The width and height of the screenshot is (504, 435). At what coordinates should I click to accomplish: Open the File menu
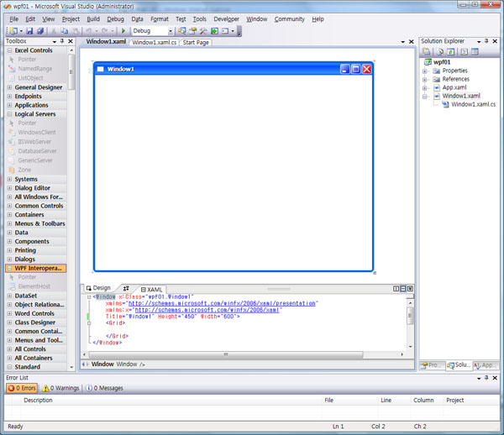click(x=13, y=19)
